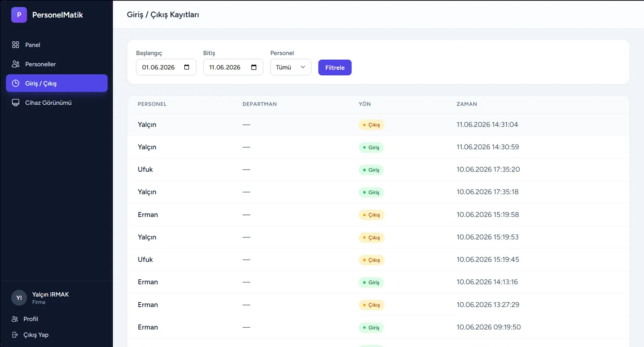Click the Personeller people icon

coord(16,64)
